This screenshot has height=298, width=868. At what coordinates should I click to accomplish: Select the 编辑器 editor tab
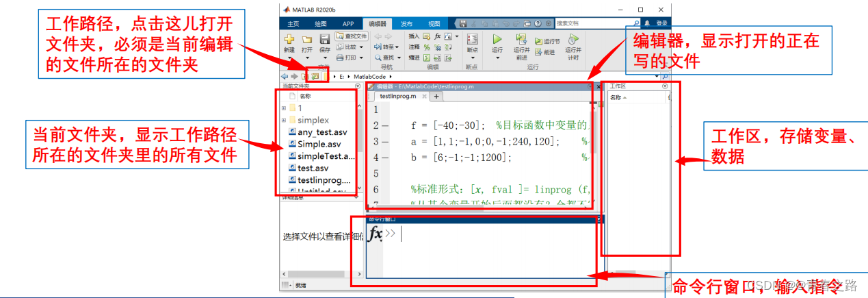[376, 23]
